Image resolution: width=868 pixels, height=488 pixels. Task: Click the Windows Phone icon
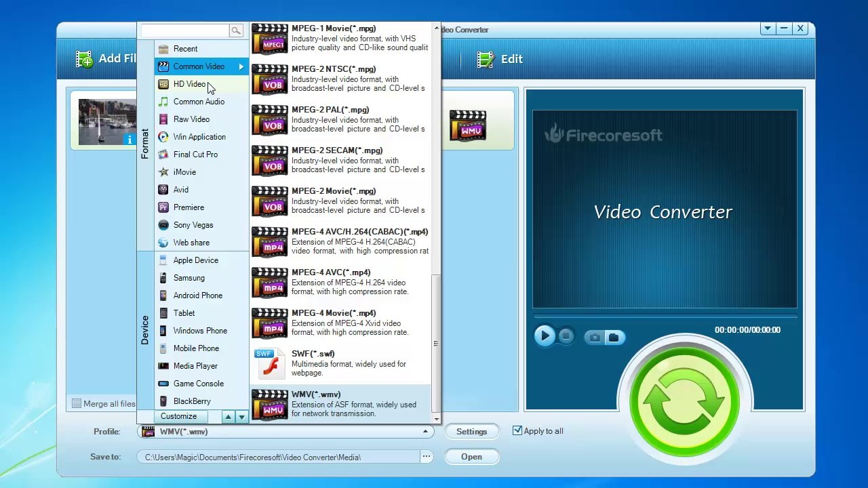click(163, 331)
